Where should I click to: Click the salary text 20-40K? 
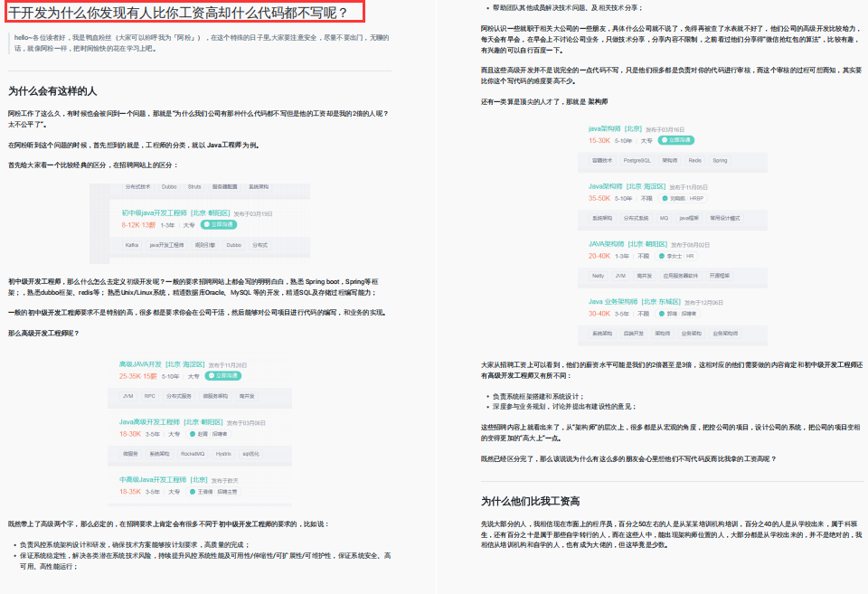599,256
